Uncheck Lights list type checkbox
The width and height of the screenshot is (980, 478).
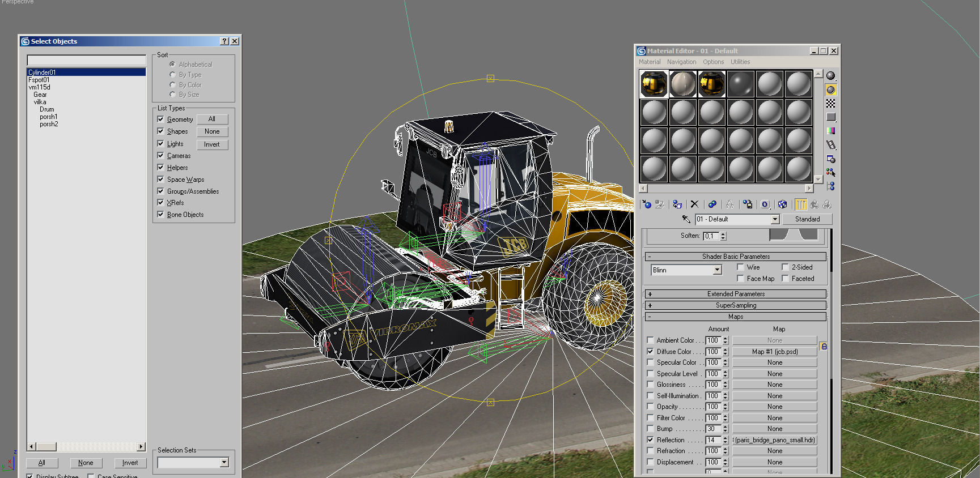point(160,143)
